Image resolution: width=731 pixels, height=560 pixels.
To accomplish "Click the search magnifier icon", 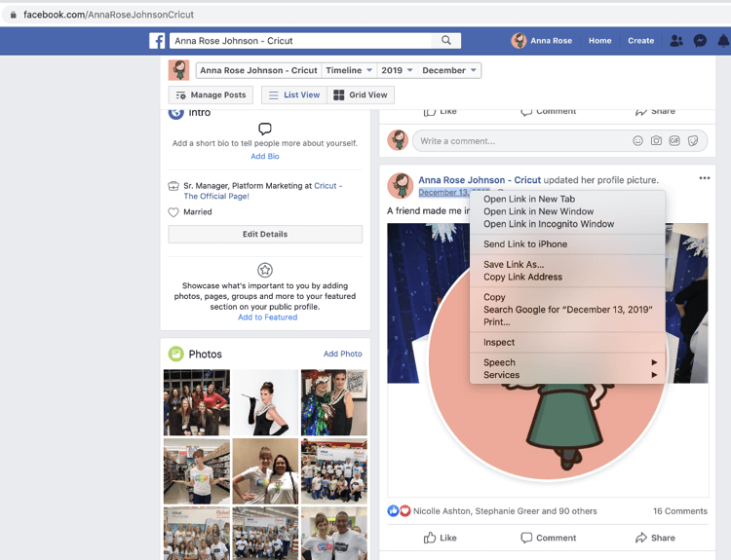I will pos(446,40).
